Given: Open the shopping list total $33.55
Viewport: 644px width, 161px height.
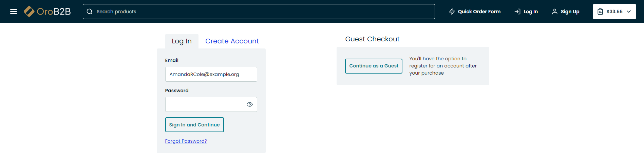Looking at the screenshot, I should [x=614, y=12].
